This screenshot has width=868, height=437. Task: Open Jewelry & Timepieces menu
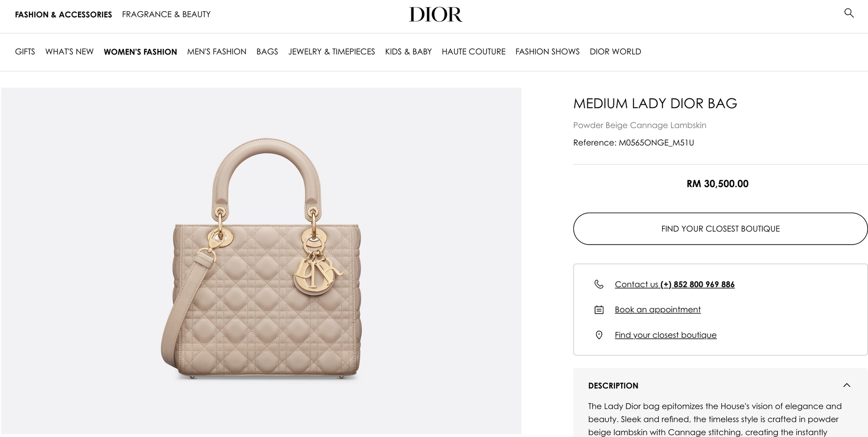coord(332,52)
